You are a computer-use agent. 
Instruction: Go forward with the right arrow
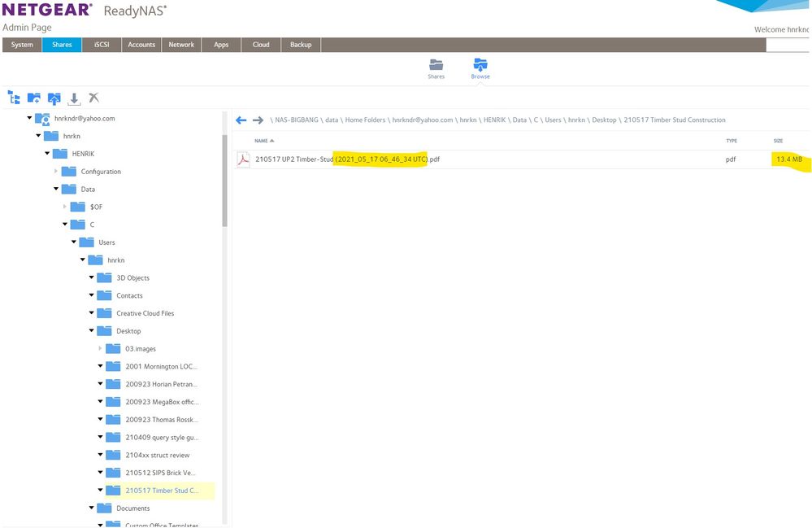click(258, 120)
